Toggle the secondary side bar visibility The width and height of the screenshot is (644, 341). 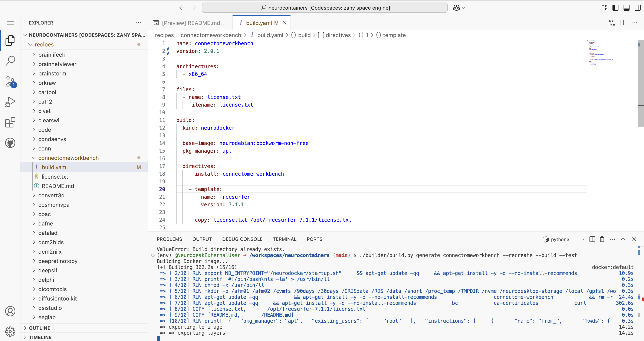(637, 8)
